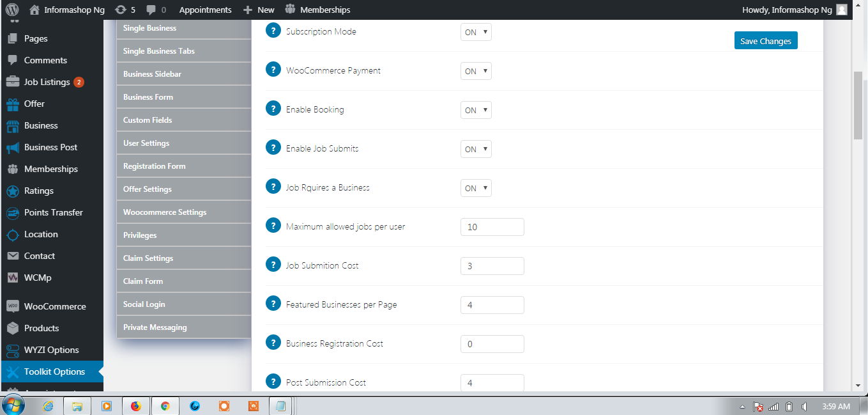868x415 pixels.
Task: Open the Job Rquires a Business dropdown
Action: point(475,187)
